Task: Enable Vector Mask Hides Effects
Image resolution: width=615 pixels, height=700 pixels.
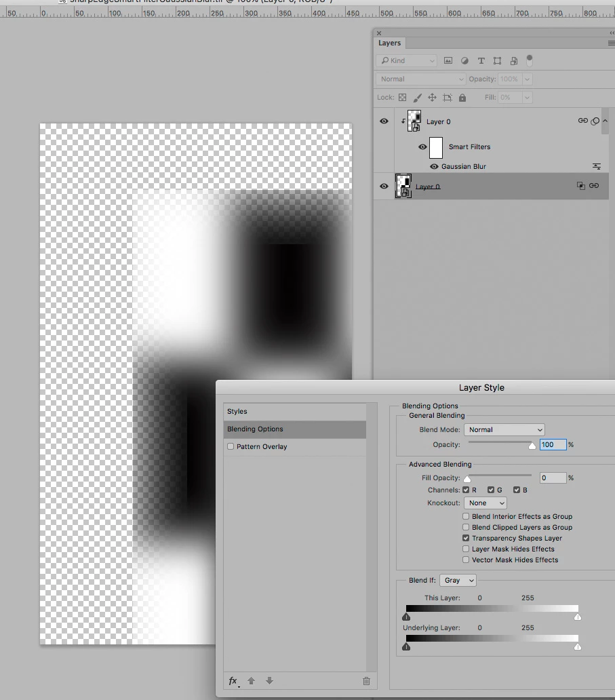Action: tap(466, 560)
